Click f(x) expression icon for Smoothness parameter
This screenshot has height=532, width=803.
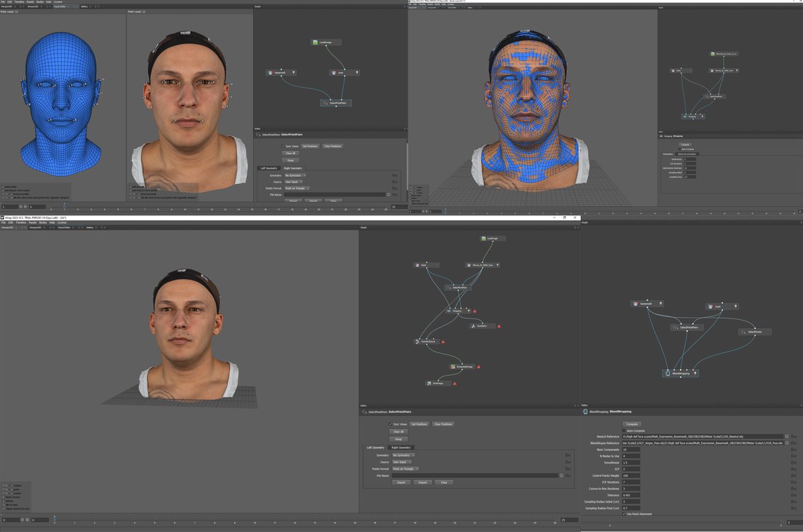pos(794,462)
